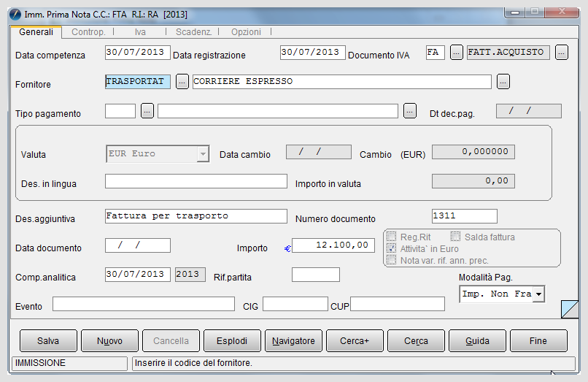
Task: Click the Data cambio date field
Action: 319,152
